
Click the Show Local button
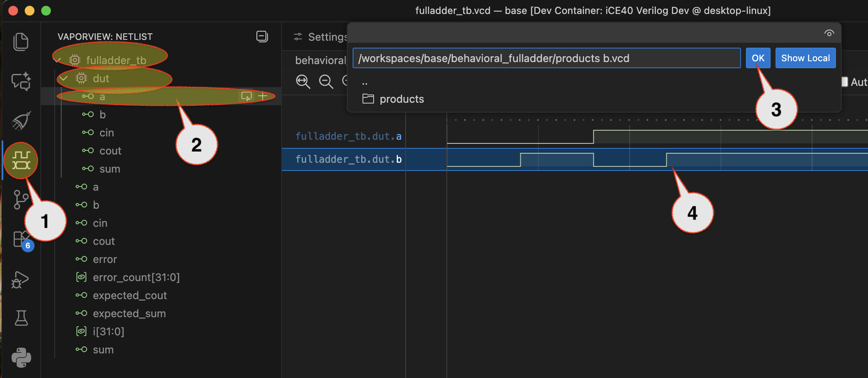[x=805, y=58]
